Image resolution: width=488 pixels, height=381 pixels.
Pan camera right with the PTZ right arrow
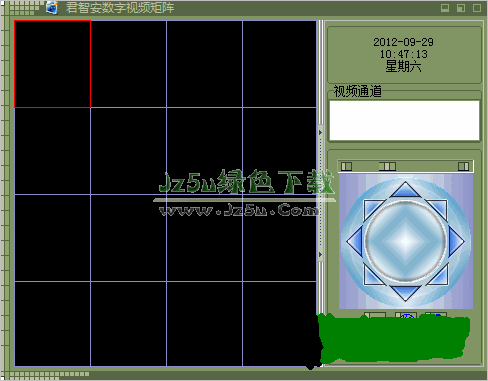[456, 241]
